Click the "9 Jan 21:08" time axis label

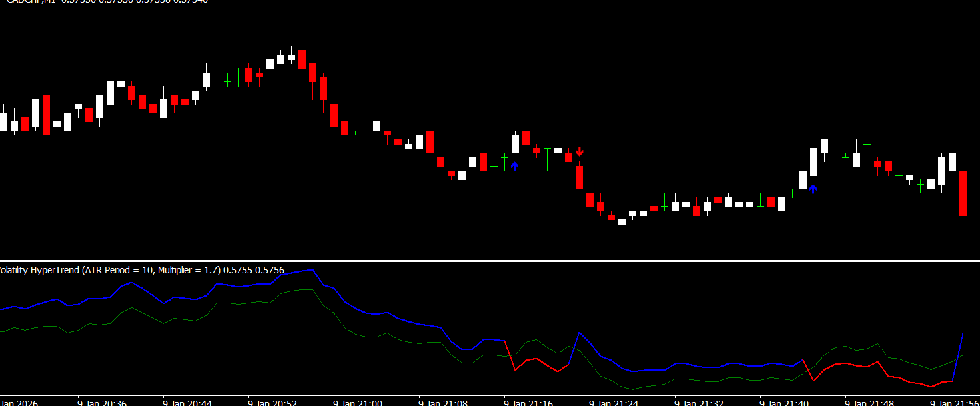pyautogui.click(x=443, y=403)
